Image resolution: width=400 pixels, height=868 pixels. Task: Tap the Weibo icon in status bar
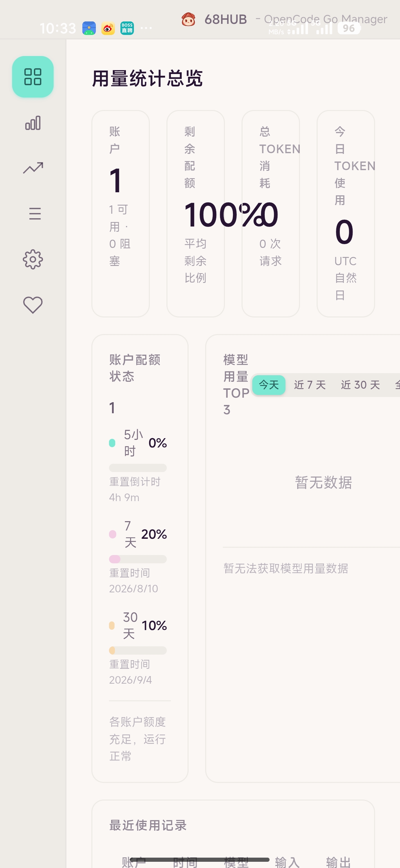coord(108,28)
